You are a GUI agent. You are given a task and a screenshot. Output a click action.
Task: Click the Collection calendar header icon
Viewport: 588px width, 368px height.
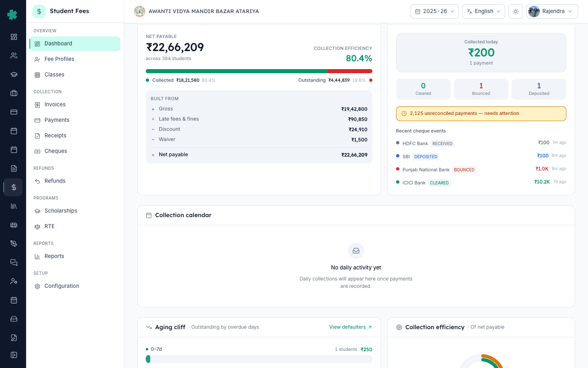point(149,215)
